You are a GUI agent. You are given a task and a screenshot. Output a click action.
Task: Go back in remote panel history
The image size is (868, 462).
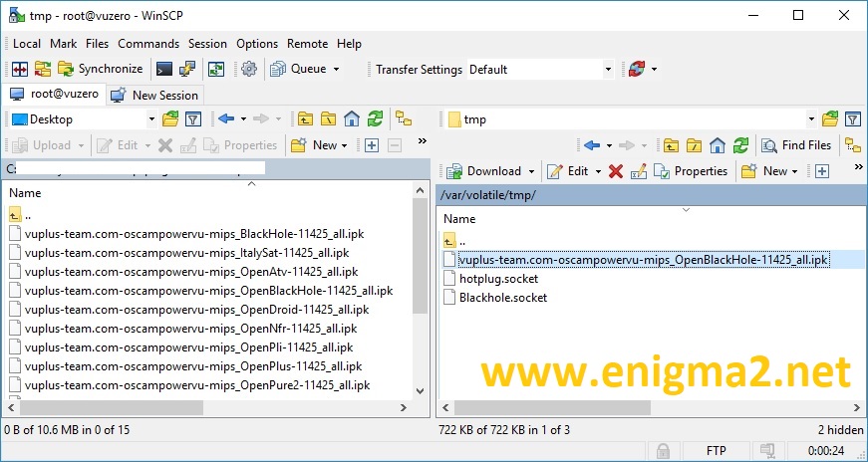592,145
